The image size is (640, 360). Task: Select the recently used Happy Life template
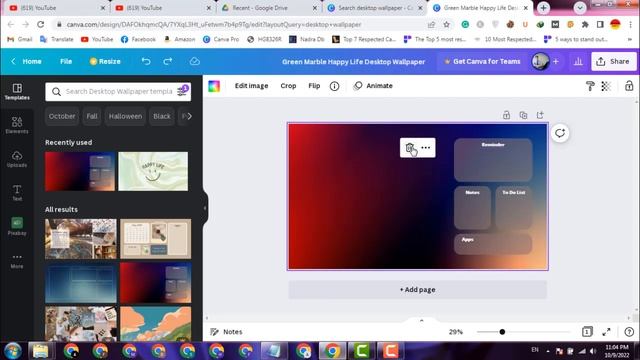pyautogui.click(x=153, y=171)
